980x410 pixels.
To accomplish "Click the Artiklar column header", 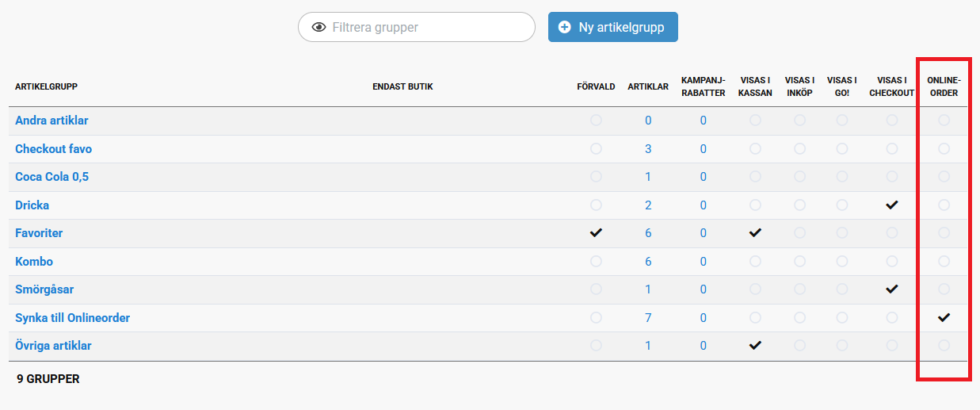I will tap(648, 86).
